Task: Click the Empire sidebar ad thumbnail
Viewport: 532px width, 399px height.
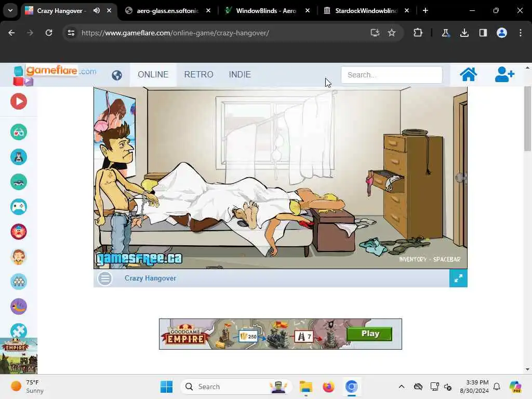Action: click(19, 356)
